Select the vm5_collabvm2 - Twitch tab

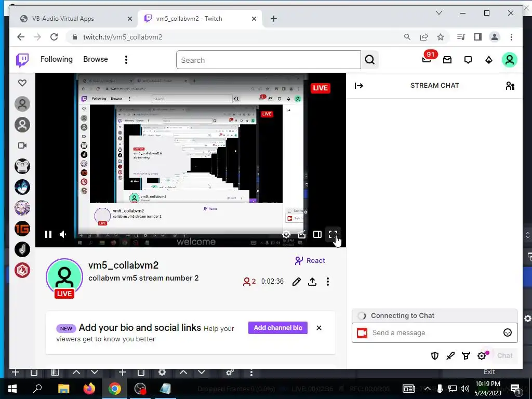pyautogui.click(x=200, y=19)
